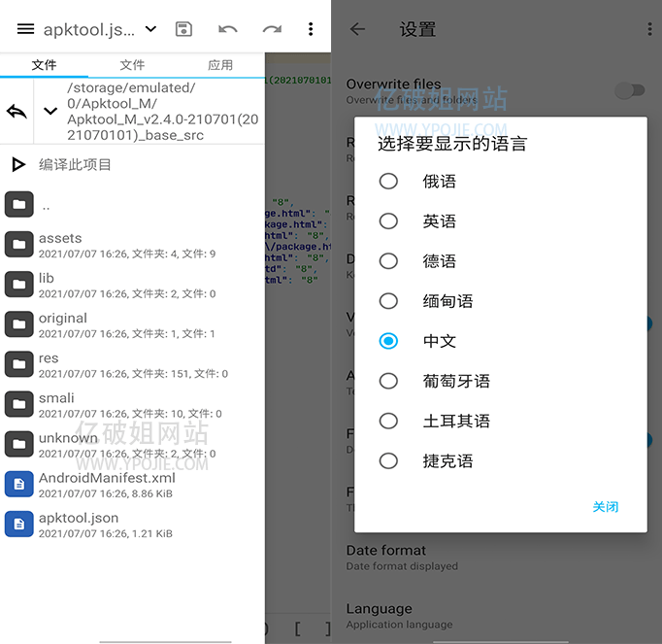Select the res folder name
Screen dimensions: 662x644
point(49,358)
